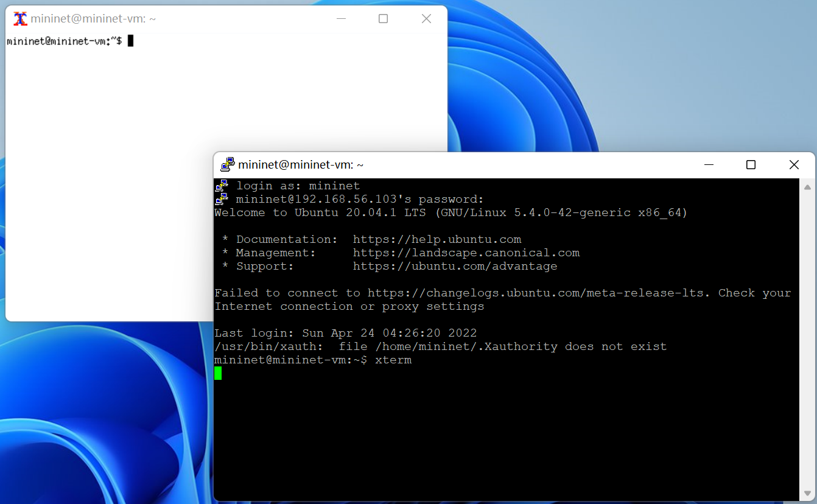The image size is (817, 504).
Task: Click the scroll-down arrow on the PuTTY scrollbar
Action: [808, 494]
